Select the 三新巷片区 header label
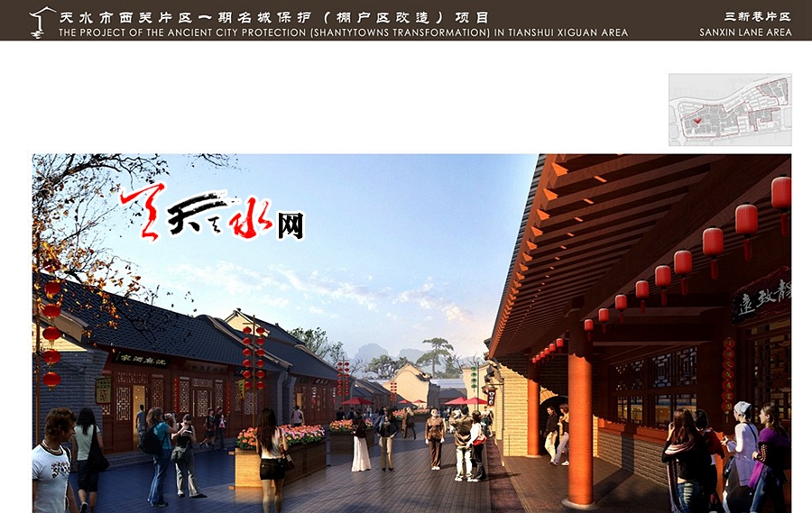The image size is (812, 513). 757,17
